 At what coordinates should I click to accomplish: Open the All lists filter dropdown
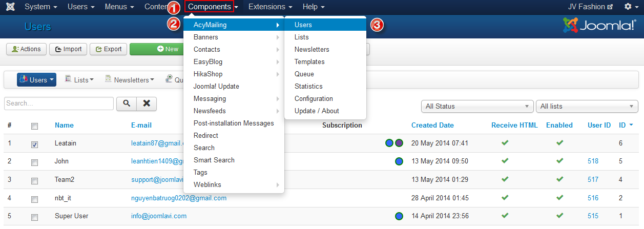click(587, 107)
